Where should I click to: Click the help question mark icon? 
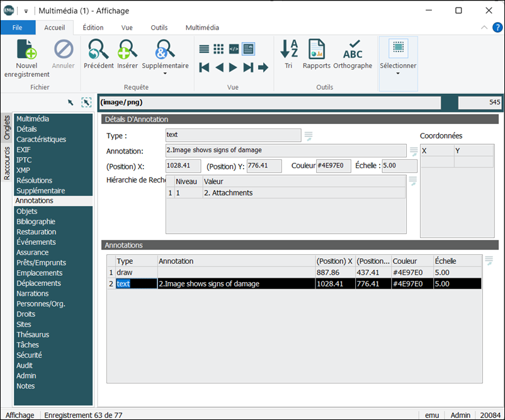(x=497, y=27)
